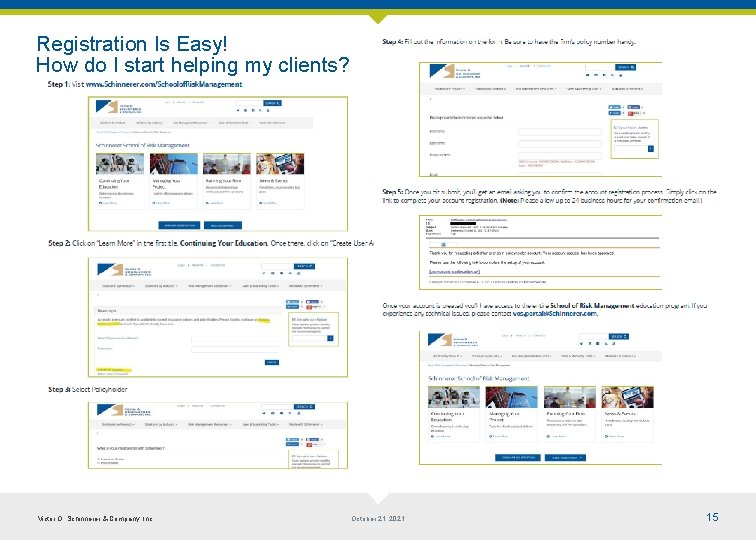Click the Search button in Step 2 screenshot
The width and height of the screenshot is (756, 540).
coord(304,266)
